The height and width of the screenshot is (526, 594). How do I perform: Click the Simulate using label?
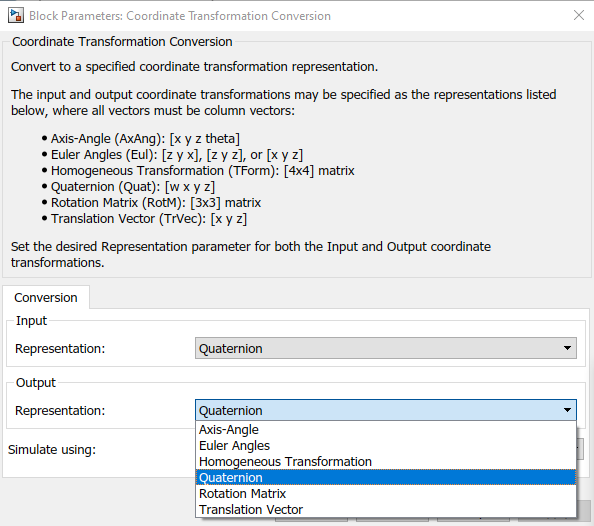pos(52,449)
